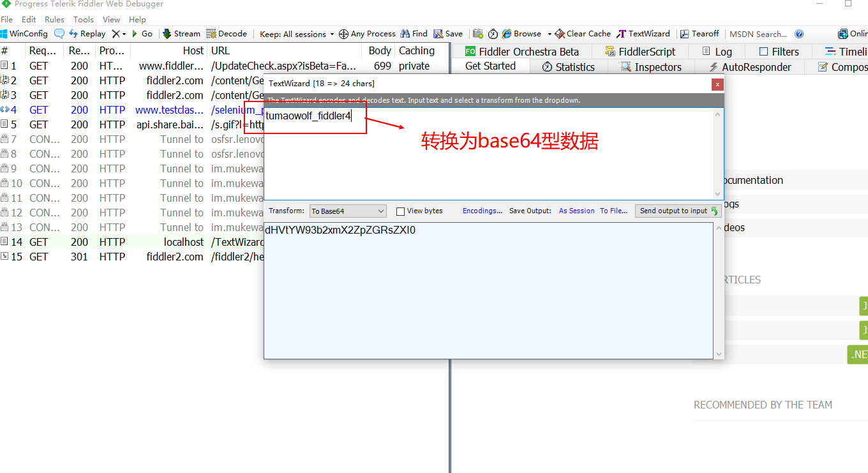Click the Tearoff toolbar button

pyautogui.click(x=700, y=34)
